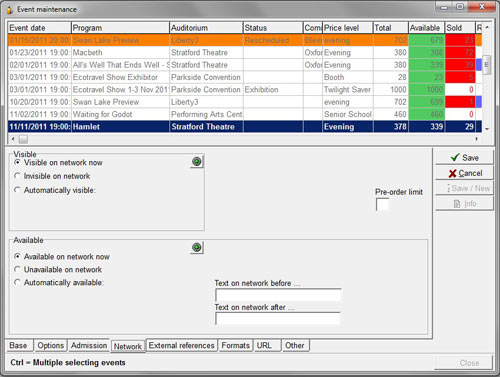Viewport: 500px width, 377px height.
Task: Click the Available column header
Action: 427,28
